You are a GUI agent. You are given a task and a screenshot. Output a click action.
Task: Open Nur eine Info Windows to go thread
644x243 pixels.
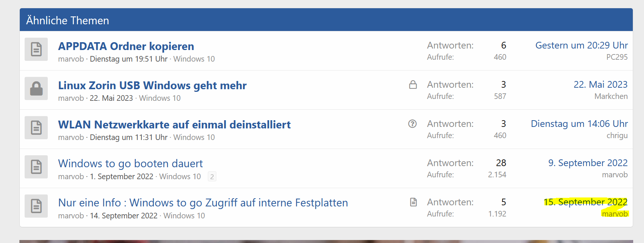tap(203, 203)
